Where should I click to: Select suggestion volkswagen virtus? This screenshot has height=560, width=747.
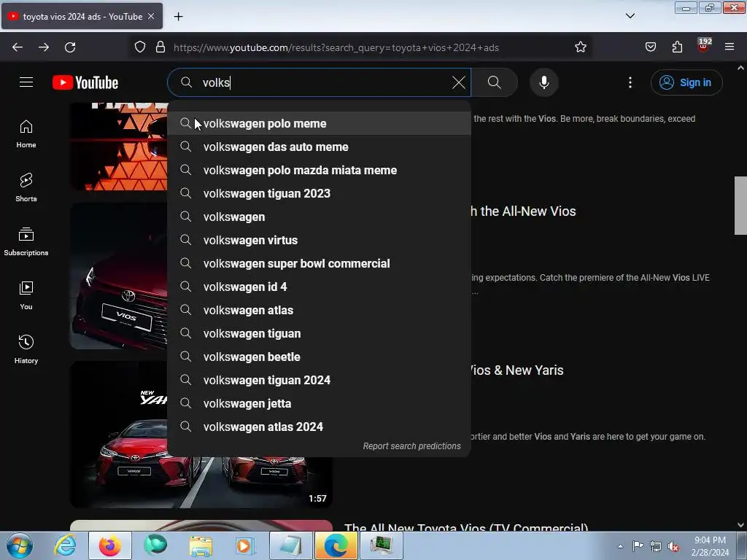click(x=320, y=240)
